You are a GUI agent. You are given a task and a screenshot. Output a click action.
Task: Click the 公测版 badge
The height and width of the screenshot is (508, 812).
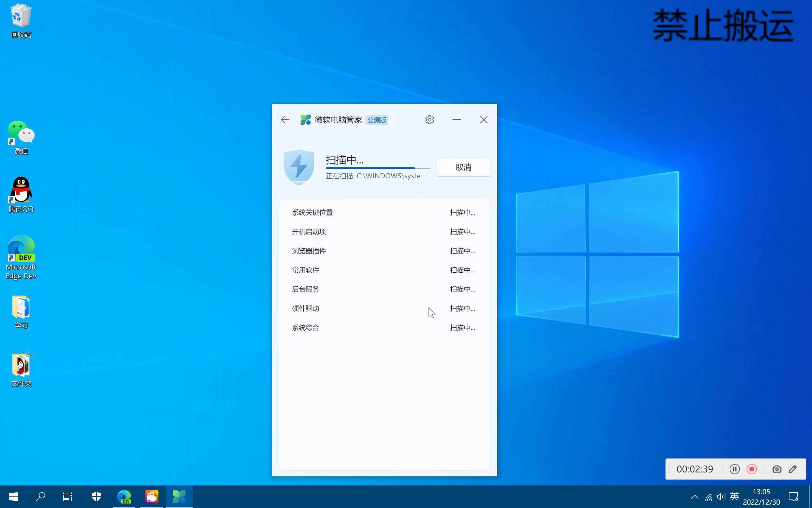tap(376, 120)
